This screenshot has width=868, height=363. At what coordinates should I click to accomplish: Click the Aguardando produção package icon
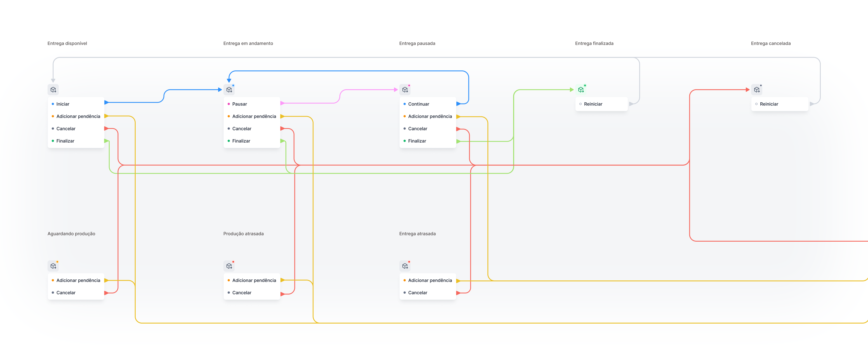(x=53, y=266)
